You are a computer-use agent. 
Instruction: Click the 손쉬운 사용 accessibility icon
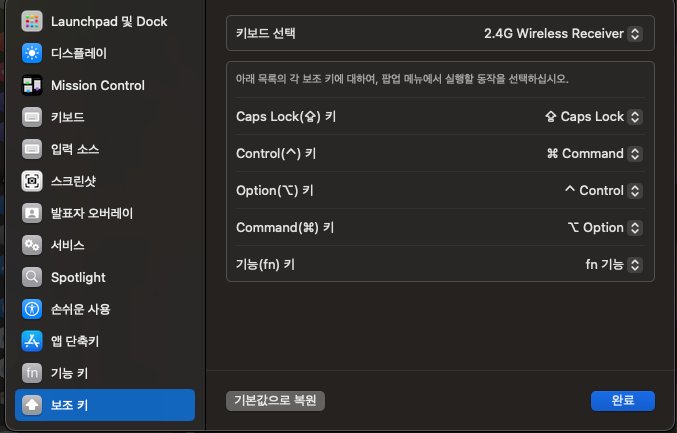[32, 309]
